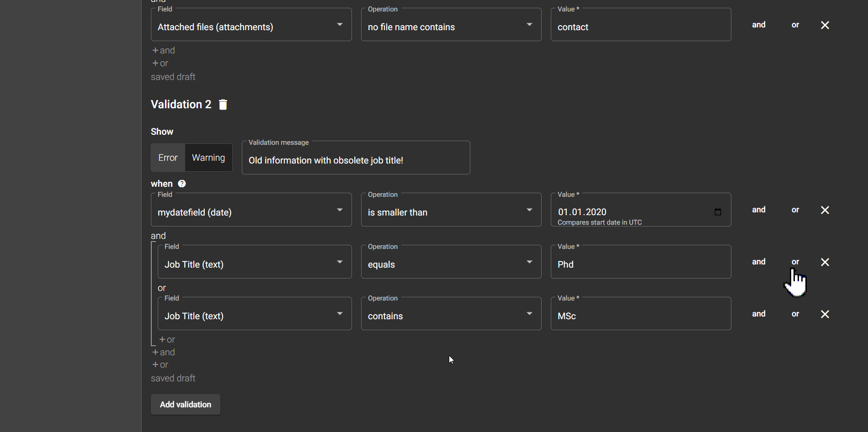The image size is (868, 432).
Task: Remove the Job Title contains MSc row
Action: tap(825, 314)
